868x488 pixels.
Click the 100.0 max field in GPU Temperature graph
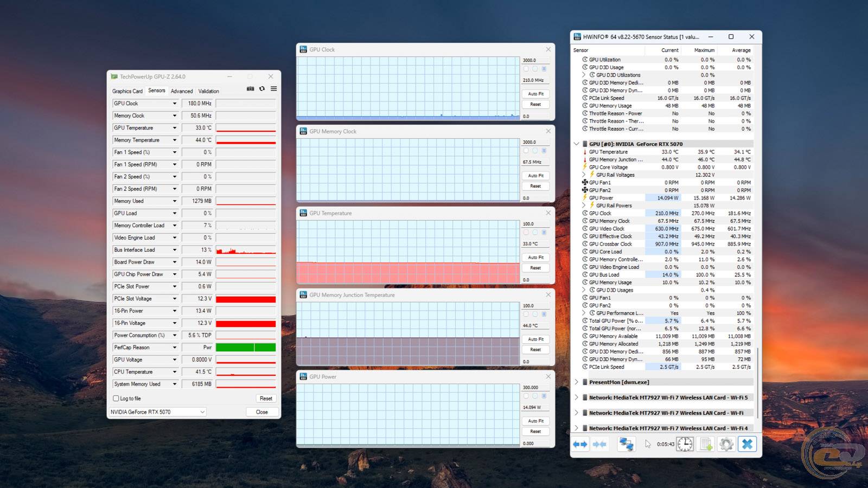click(x=536, y=224)
